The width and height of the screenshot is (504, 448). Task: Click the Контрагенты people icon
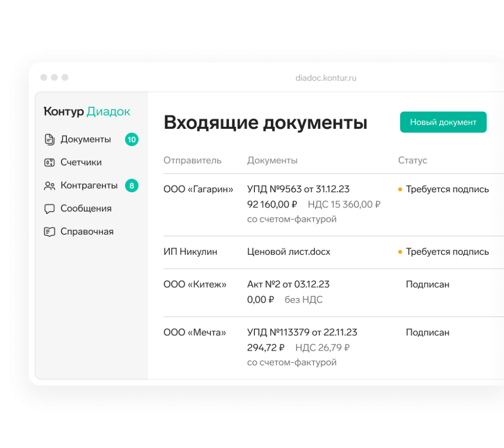click(x=49, y=186)
